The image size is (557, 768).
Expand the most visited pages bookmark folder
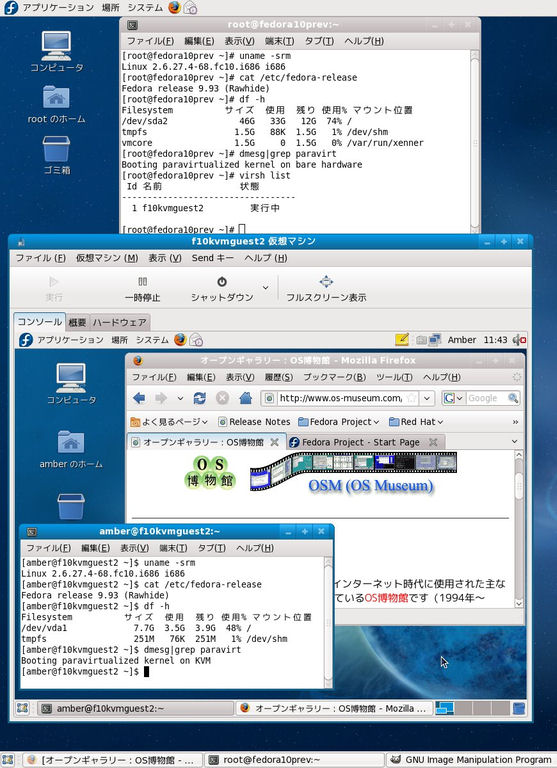(169, 422)
